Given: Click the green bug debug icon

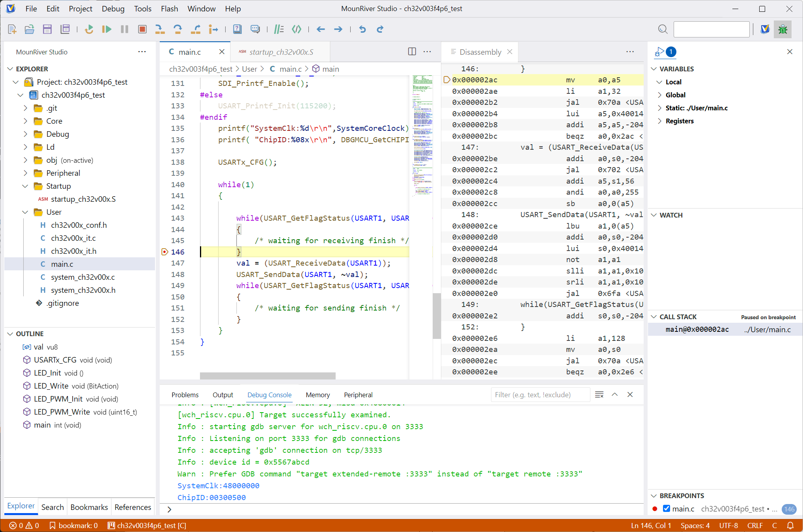Looking at the screenshot, I should click(782, 29).
